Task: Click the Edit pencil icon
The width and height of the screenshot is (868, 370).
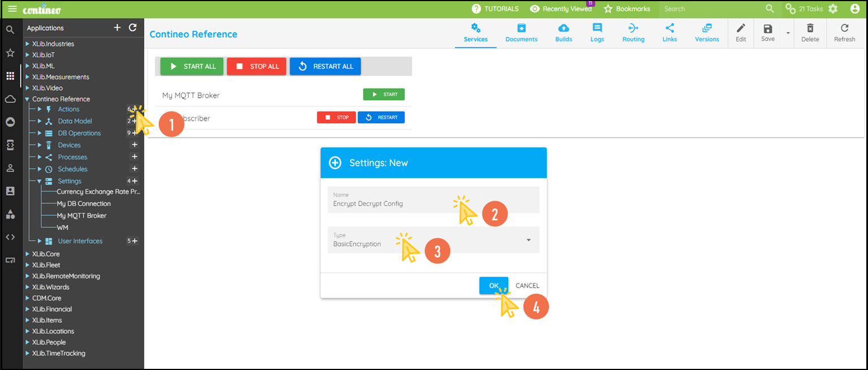Action: coord(740,33)
